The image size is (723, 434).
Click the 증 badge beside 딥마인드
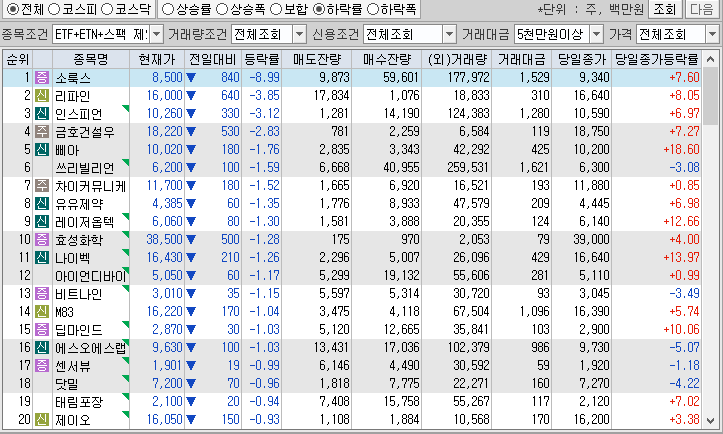pos(42,329)
